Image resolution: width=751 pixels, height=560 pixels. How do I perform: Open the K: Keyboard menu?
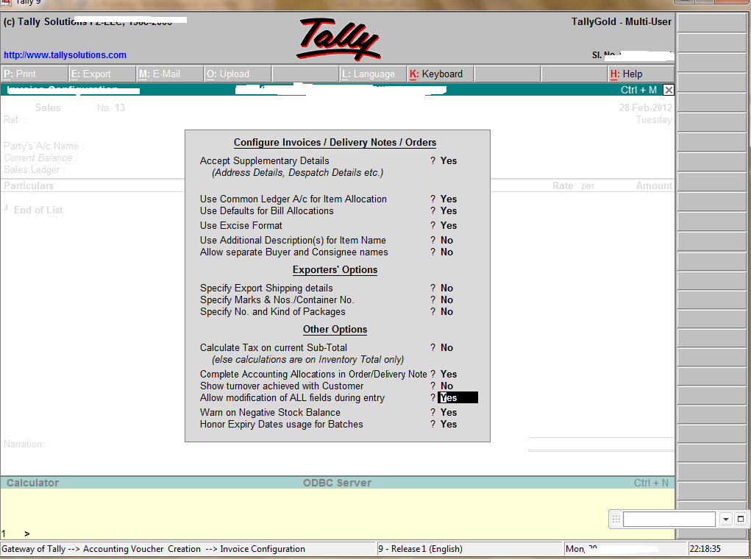[x=440, y=74]
